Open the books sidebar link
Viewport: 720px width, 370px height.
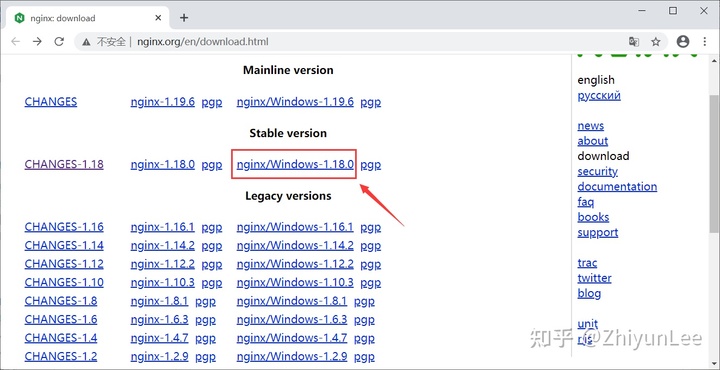[x=593, y=217]
